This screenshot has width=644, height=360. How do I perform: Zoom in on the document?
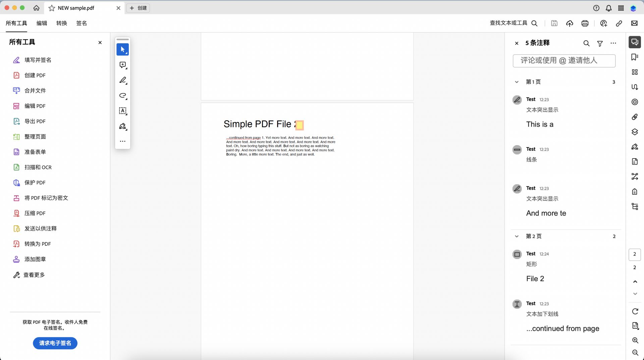coord(635,340)
